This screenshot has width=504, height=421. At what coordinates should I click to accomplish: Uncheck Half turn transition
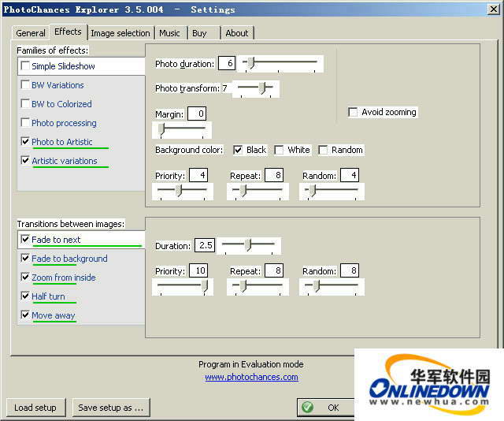coord(25,296)
